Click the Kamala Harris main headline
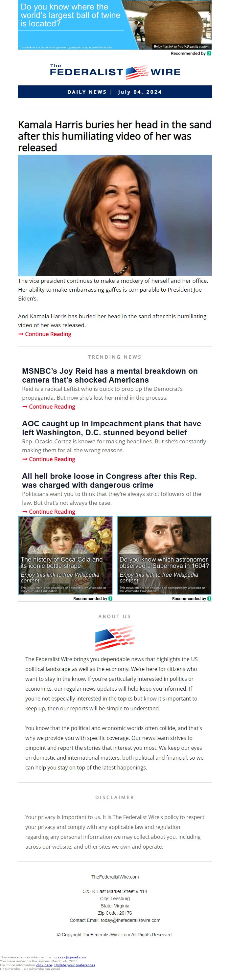The height and width of the screenshot is (980, 230). point(115,136)
